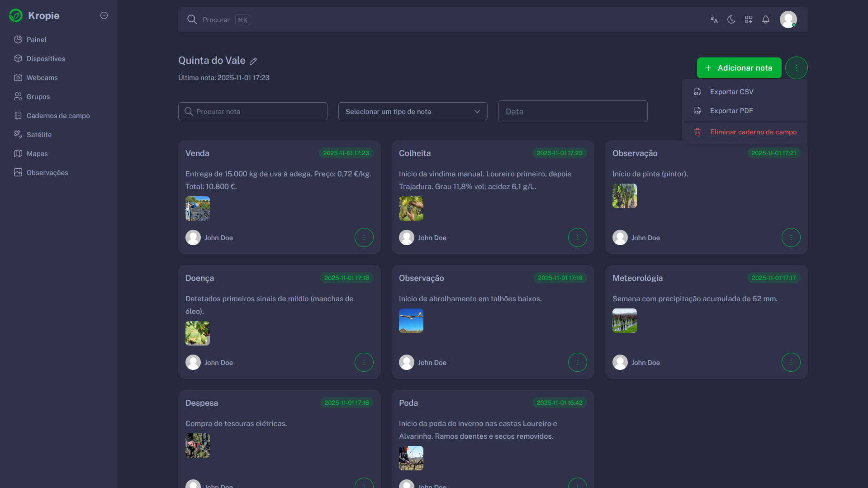
Task: Open Cadernos de campo section
Action: (x=58, y=116)
